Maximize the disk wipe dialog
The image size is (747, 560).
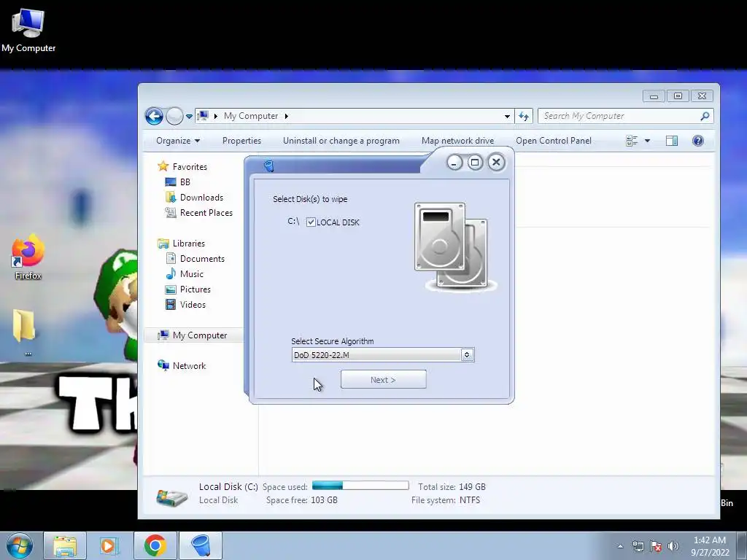click(x=475, y=163)
